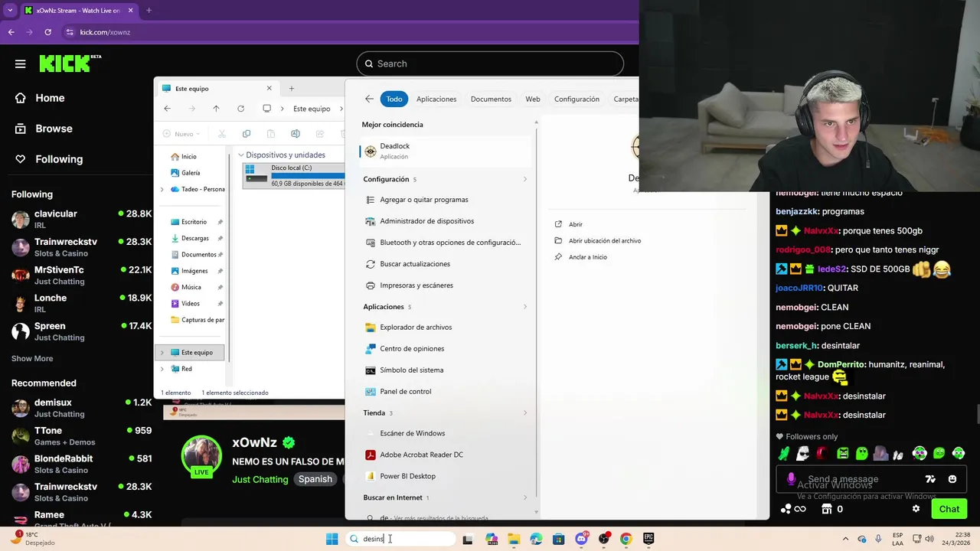Switch to Aplicaciones search tab
The image size is (980, 551).
coord(436,99)
